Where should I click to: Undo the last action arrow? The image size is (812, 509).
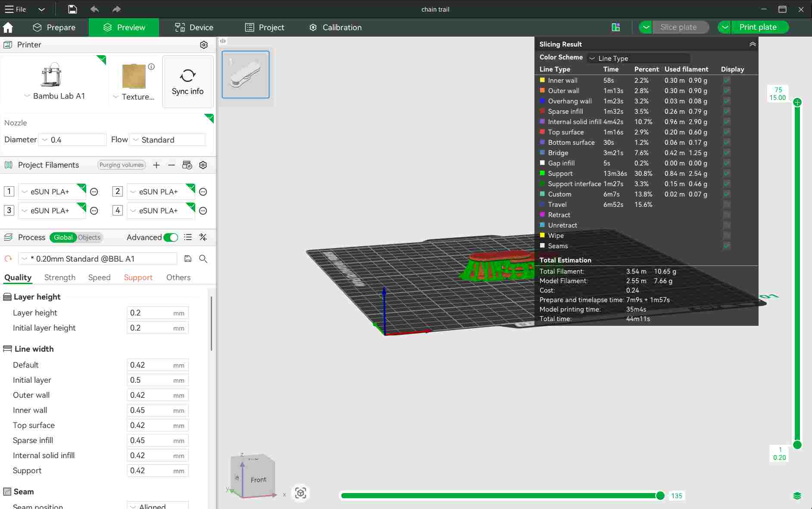[x=94, y=9]
